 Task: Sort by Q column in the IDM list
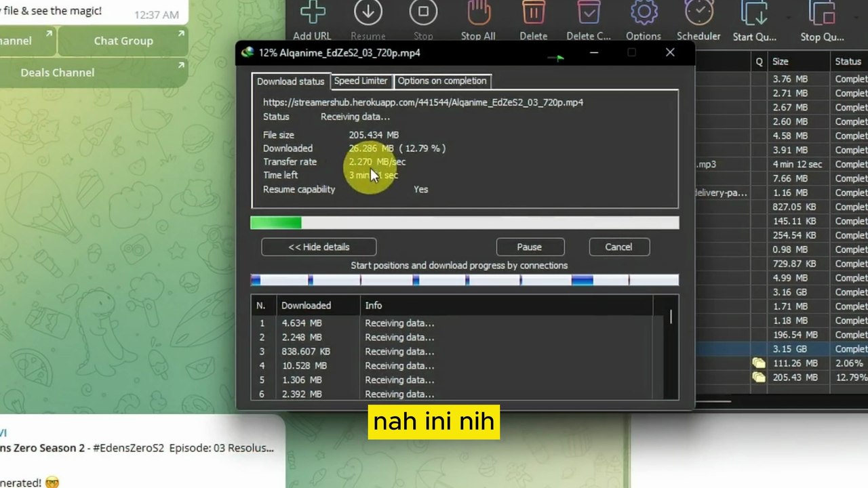click(759, 62)
